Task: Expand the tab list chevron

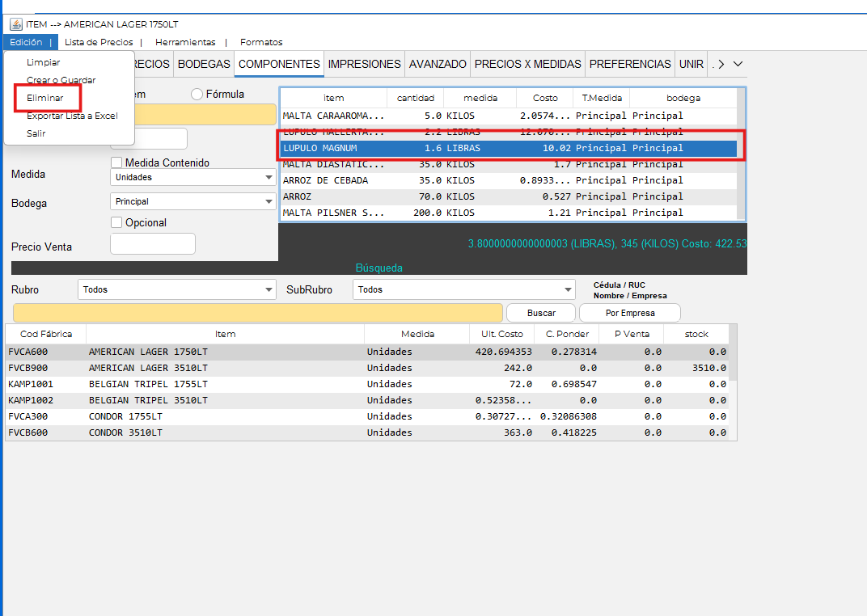Action: [738, 64]
